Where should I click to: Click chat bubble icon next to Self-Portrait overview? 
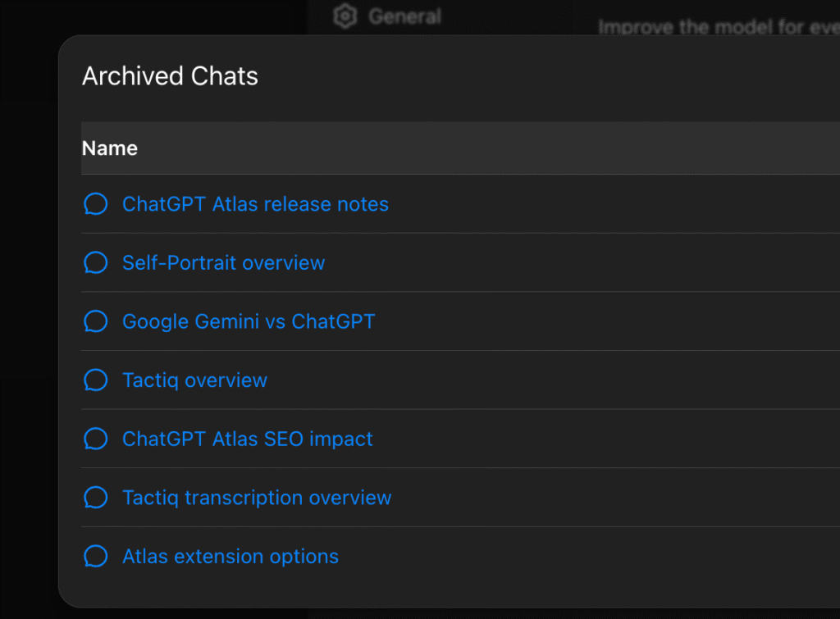96,263
